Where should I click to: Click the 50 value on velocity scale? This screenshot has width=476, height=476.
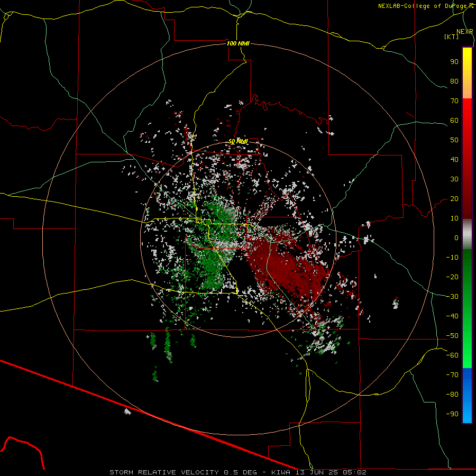tap(454, 140)
